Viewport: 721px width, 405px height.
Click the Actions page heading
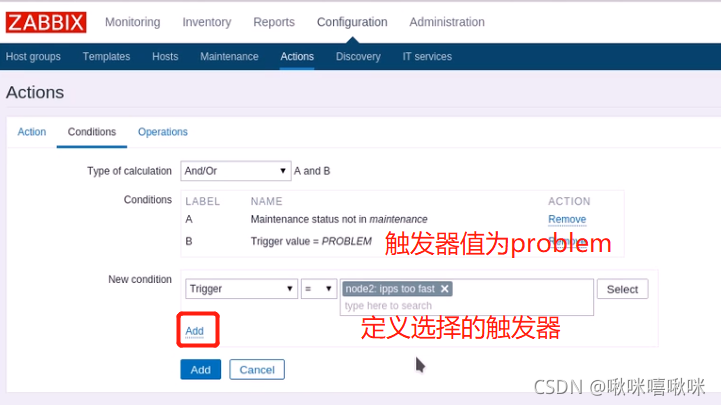(35, 92)
